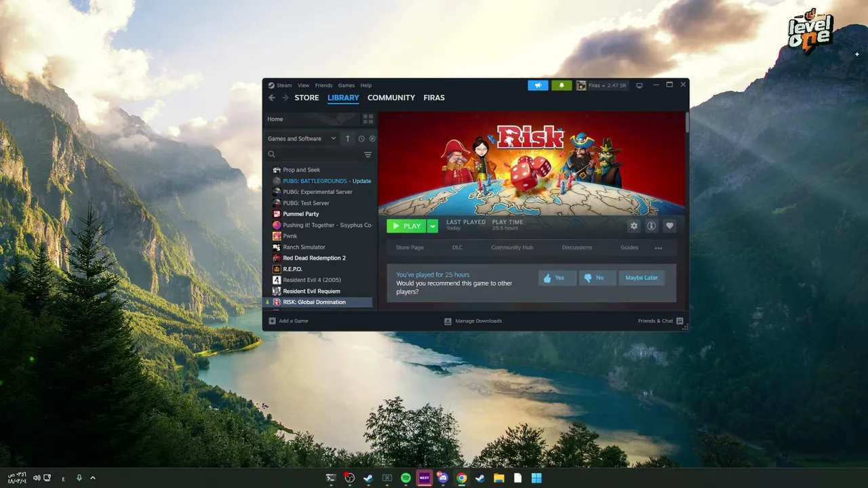The image size is (868, 488).
Task: Click the volume speaker tray icon
Action: (37, 478)
